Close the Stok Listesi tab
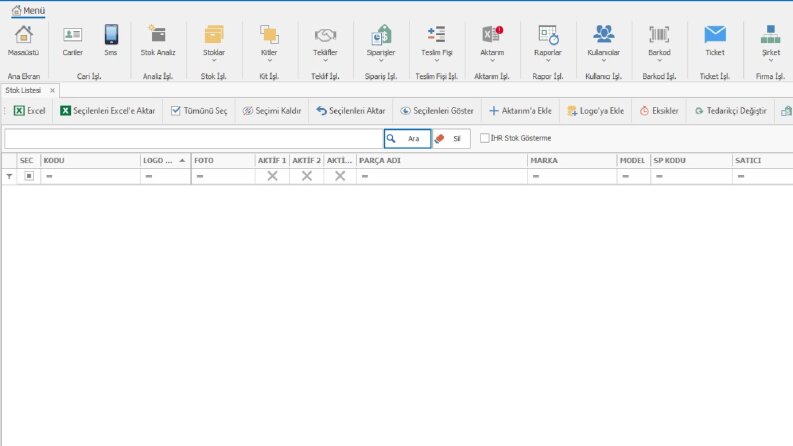Viewport: 793px width, 446px height. (x=52, y=91)
